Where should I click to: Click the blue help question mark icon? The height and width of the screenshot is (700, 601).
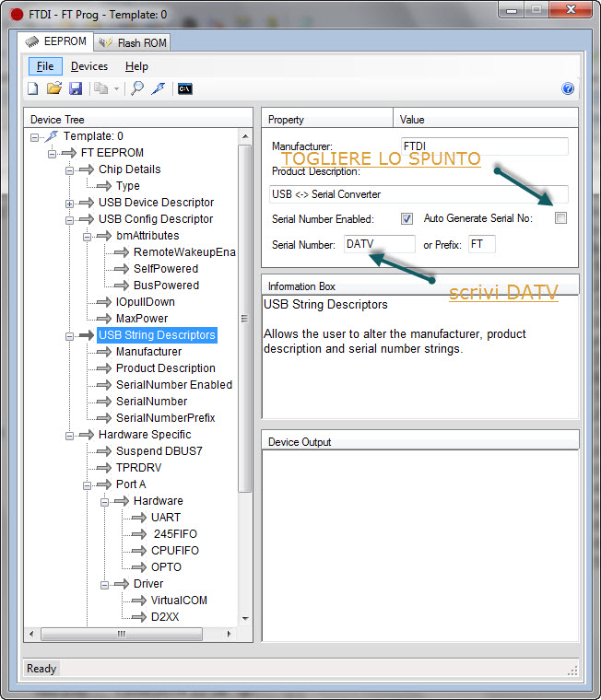tap(568, 88)
